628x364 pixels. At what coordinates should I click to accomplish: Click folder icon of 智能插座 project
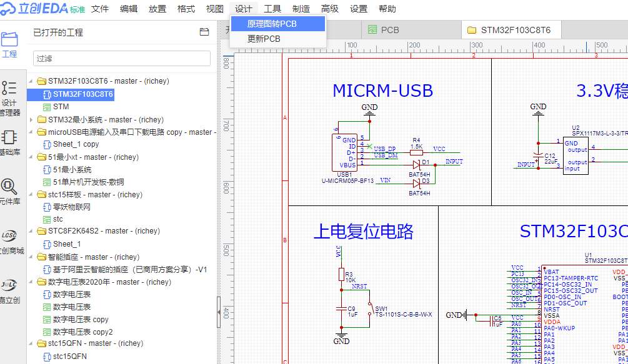(42, 257)
